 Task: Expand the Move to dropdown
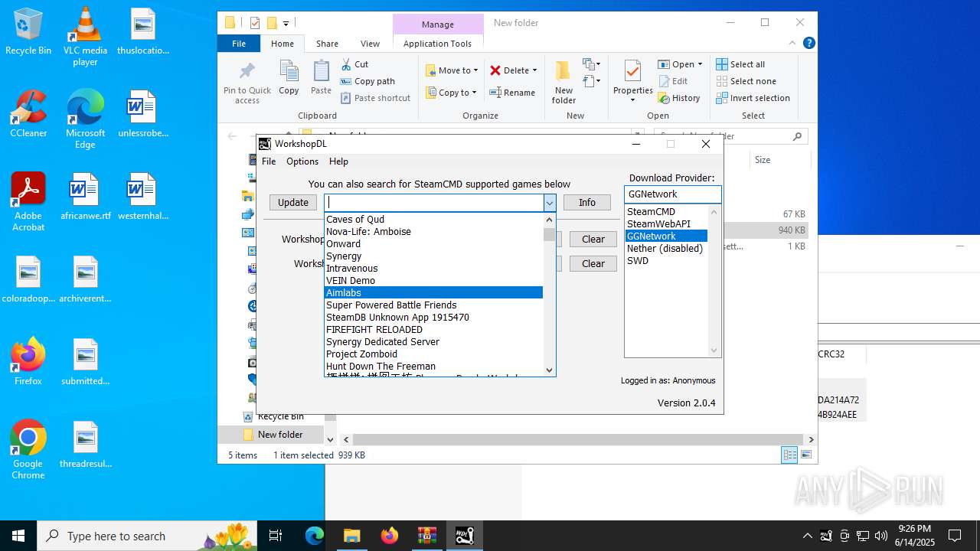(475, 70)
